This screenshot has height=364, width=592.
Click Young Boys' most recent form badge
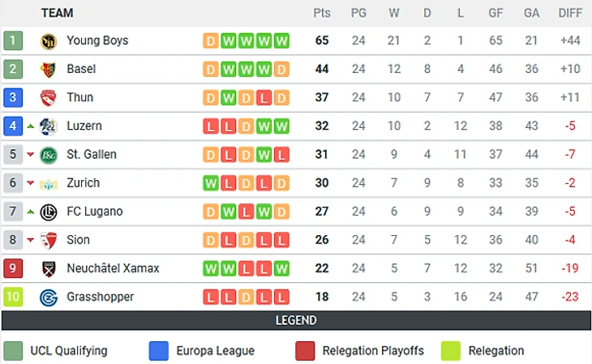pyautogui.click(x=281, y=41)
